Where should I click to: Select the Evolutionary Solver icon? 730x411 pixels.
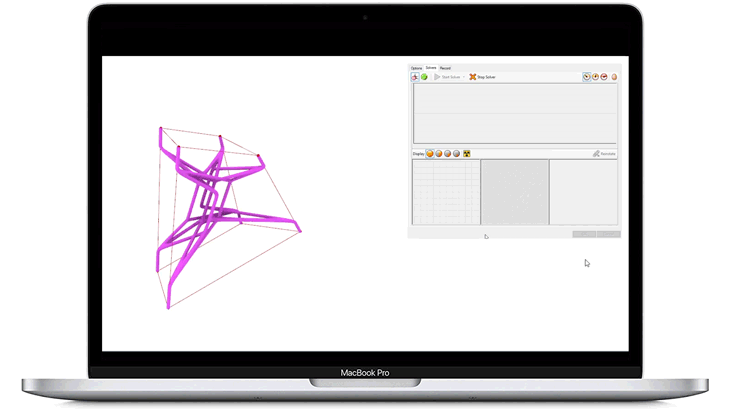click(416, 76)
